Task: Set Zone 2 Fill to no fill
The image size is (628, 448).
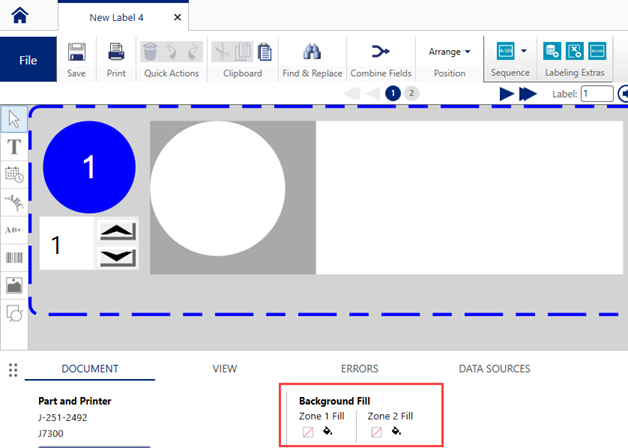Action: [376, 432]
